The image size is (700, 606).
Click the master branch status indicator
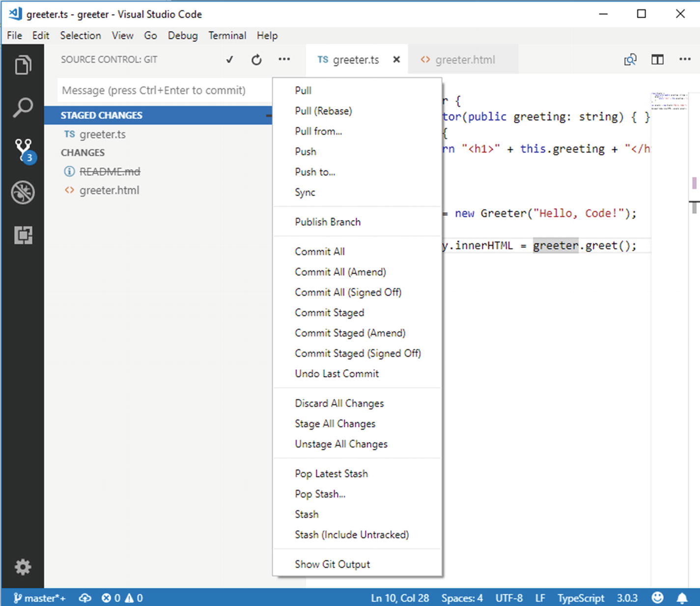(39, 598)
